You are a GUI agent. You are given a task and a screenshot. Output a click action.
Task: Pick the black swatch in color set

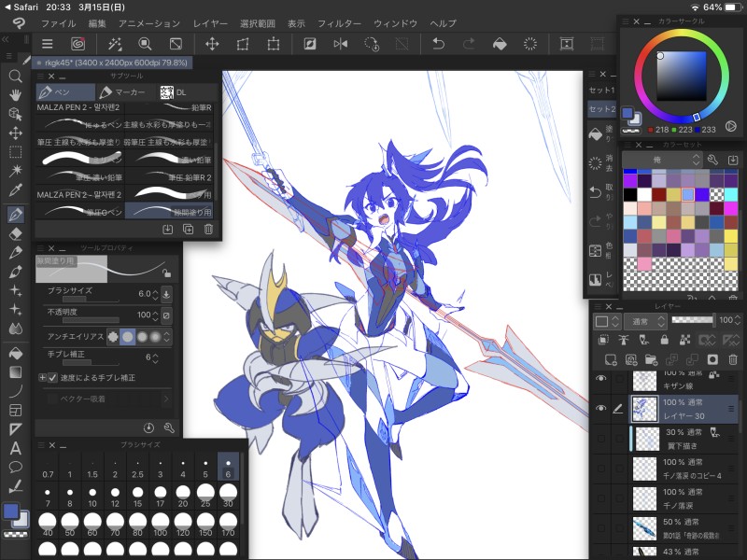(629, 194)
